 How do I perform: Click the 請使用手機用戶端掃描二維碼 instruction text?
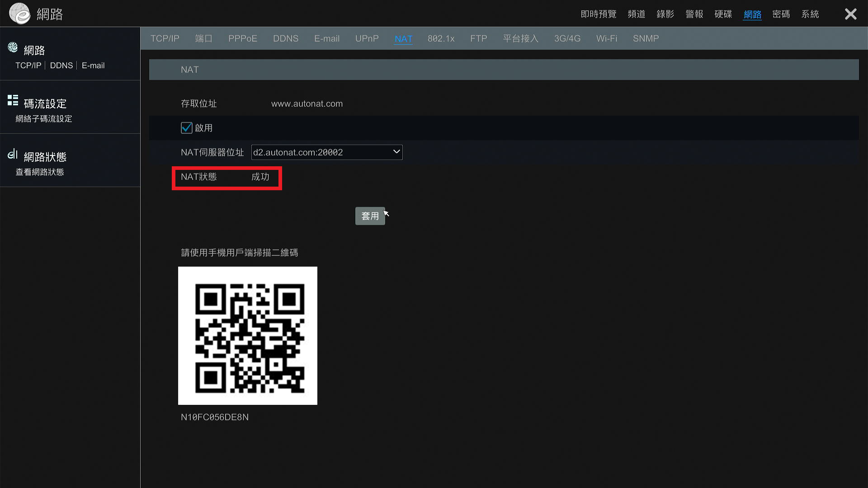click(240, 253)
